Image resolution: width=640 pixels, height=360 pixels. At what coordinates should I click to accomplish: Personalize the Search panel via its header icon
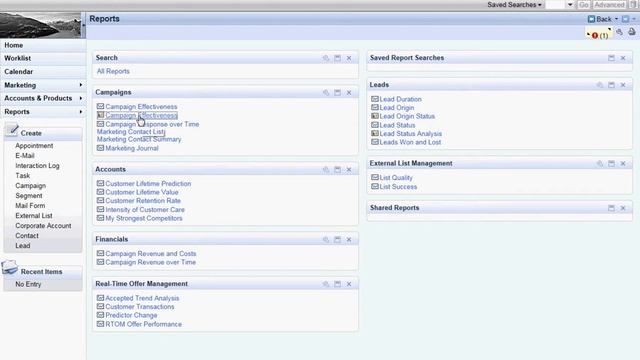point(326,58)
